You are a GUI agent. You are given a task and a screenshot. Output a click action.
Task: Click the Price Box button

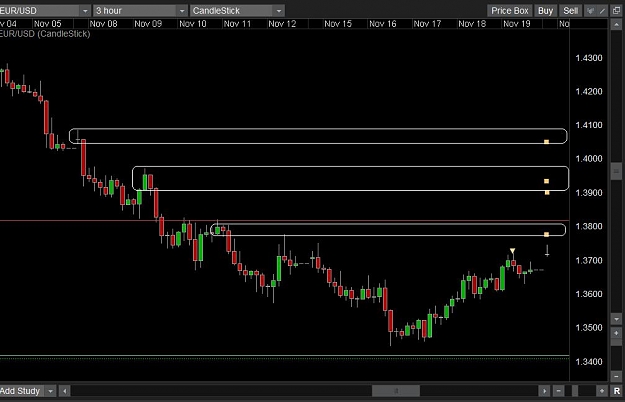(509, 11)
